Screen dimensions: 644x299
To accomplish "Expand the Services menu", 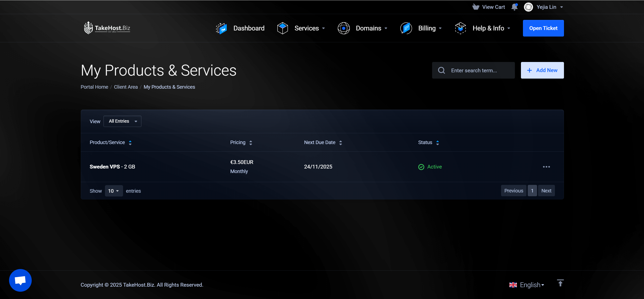I will tap(301, 28).
